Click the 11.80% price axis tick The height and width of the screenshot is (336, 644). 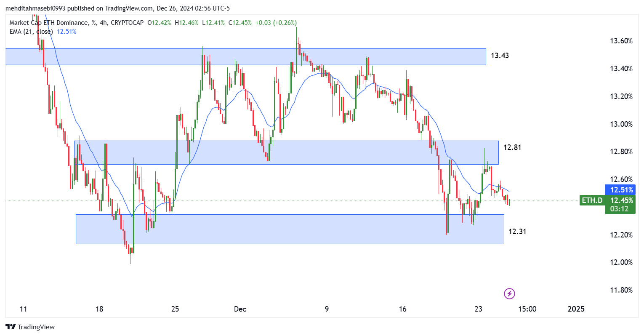coord(621,290)
